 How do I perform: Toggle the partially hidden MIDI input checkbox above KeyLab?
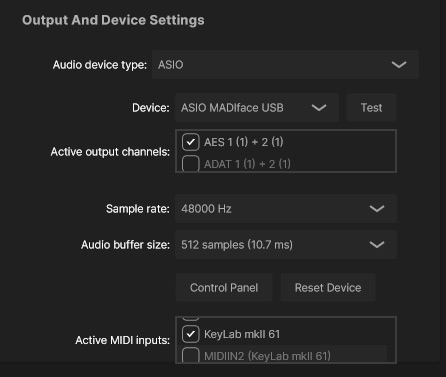coord(191,319)
